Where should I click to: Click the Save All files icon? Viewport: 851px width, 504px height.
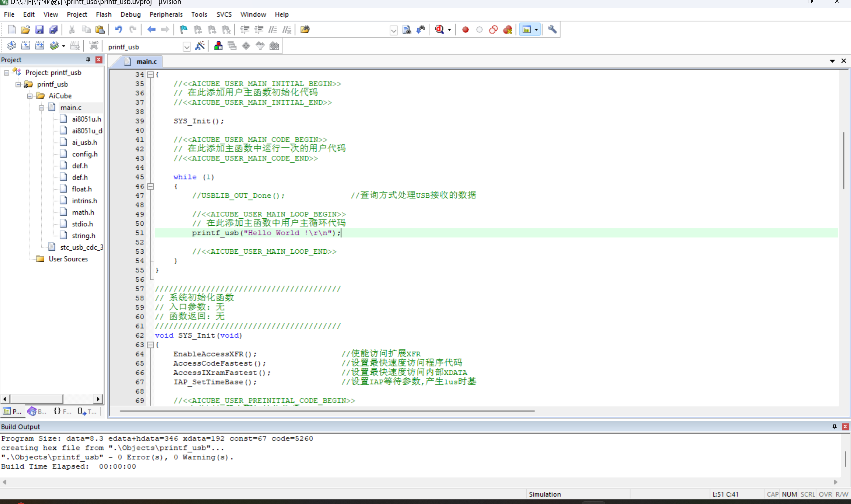pyautogui.click(x=53, y=30)
